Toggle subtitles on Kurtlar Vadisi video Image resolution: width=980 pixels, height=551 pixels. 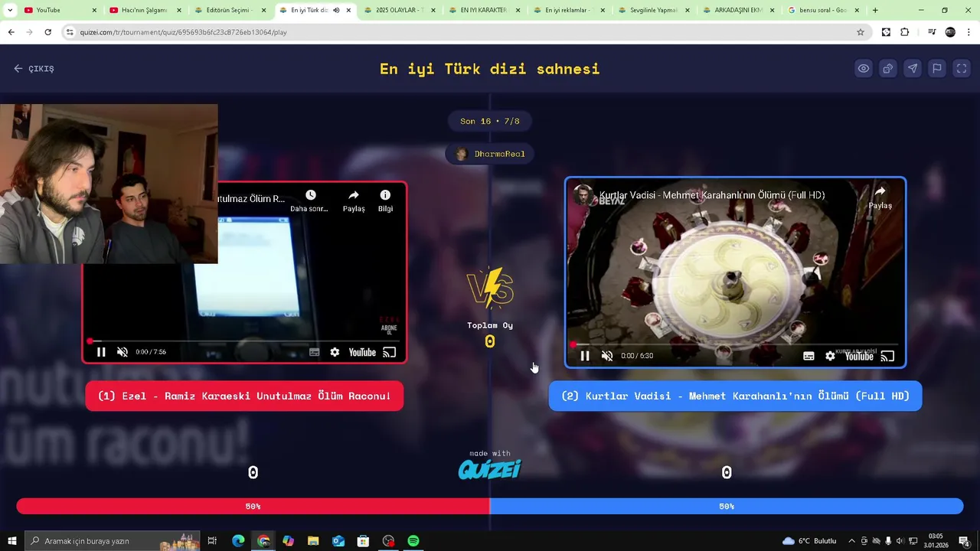tap(808, 356)
